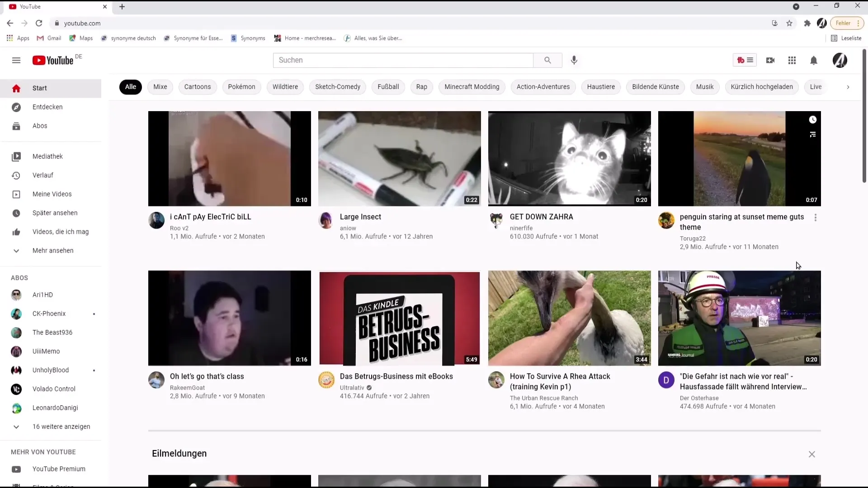The height and width of the screenshot is (488, 868).
Task: Click the YouTube menu hamburger icon
Action: coord(16,60)
